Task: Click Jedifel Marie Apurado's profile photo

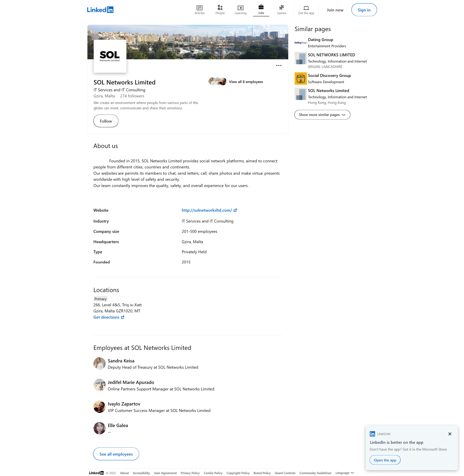Action: (x=99, y=385)
